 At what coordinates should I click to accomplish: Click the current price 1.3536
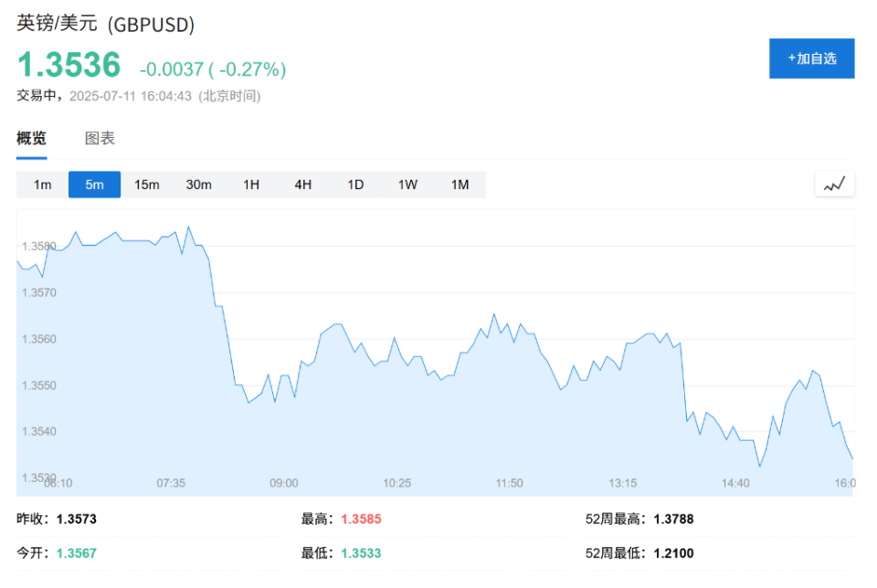[x=69, y=64]
